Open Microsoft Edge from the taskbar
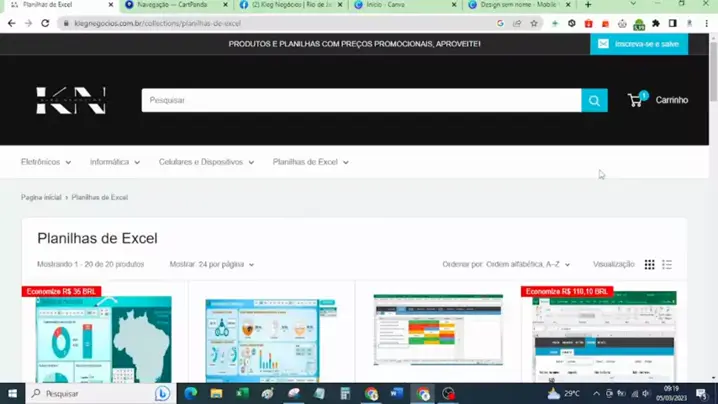The width and height of the screenshot is (718, 404). (x=191, y=394)
